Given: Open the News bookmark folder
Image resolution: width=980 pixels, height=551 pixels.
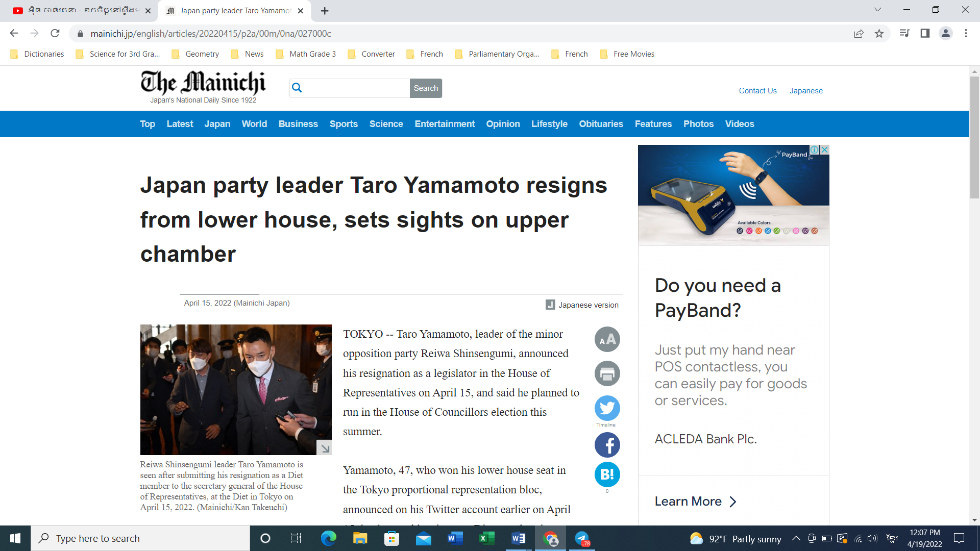Looking at the screenshot, I should 248,54.
